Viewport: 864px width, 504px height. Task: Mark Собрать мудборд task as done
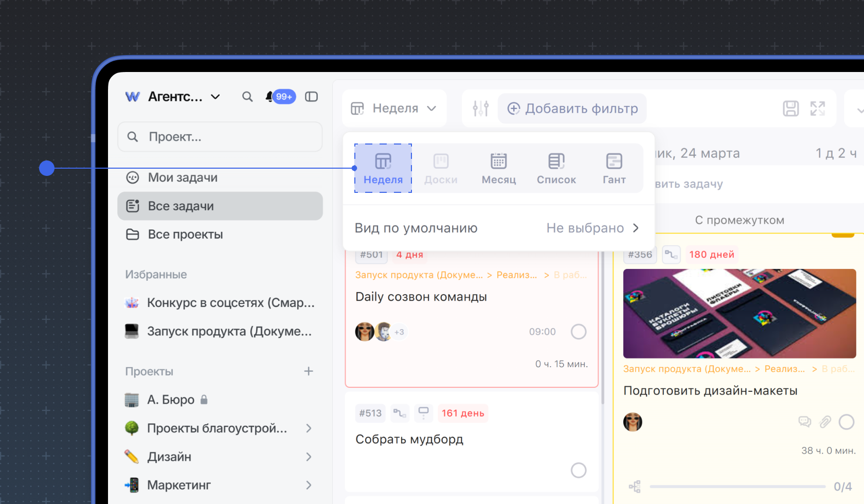click(579, 470)
